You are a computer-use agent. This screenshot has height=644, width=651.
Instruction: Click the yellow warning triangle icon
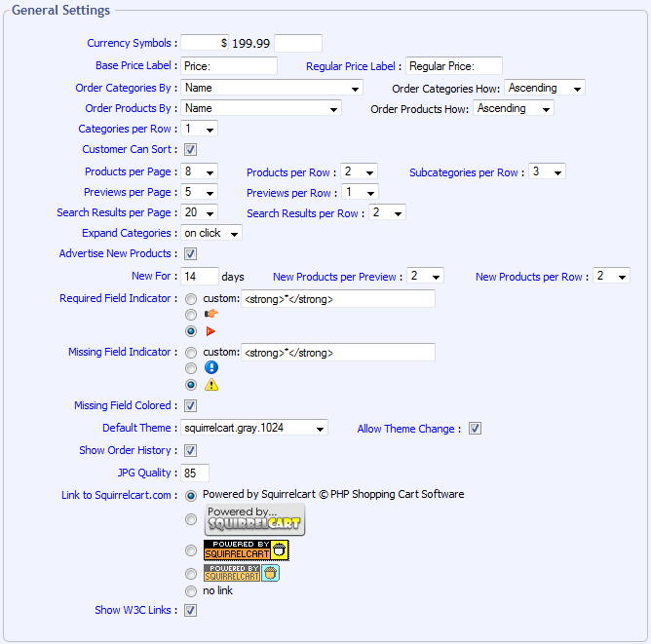211,384
